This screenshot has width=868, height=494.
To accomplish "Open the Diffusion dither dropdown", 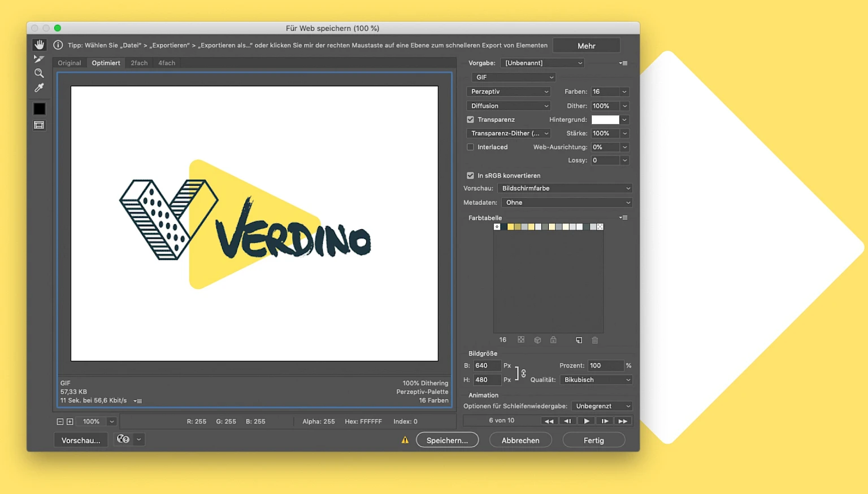I will tap(509, 106).
